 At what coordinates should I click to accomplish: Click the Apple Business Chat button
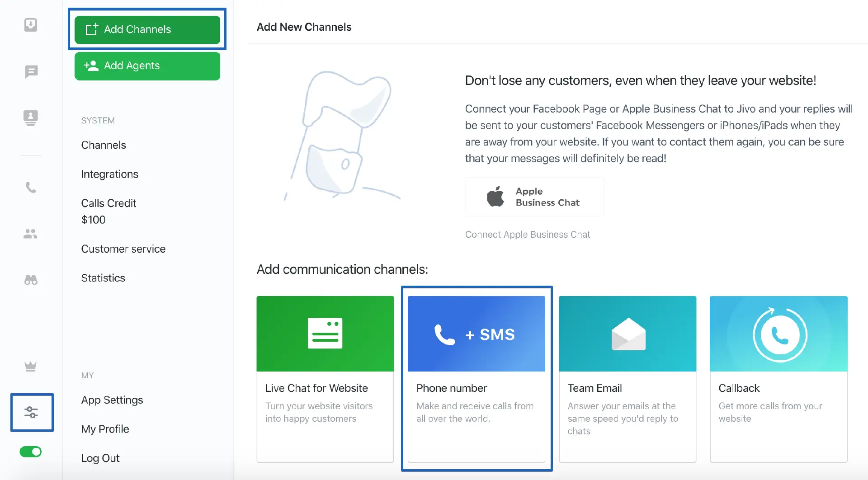point(534,197)
